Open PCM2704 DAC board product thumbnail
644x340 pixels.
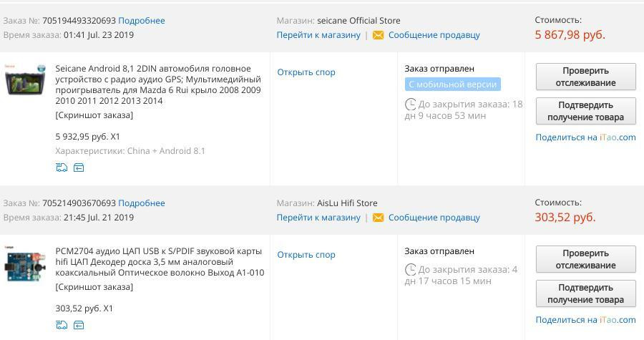25,264
